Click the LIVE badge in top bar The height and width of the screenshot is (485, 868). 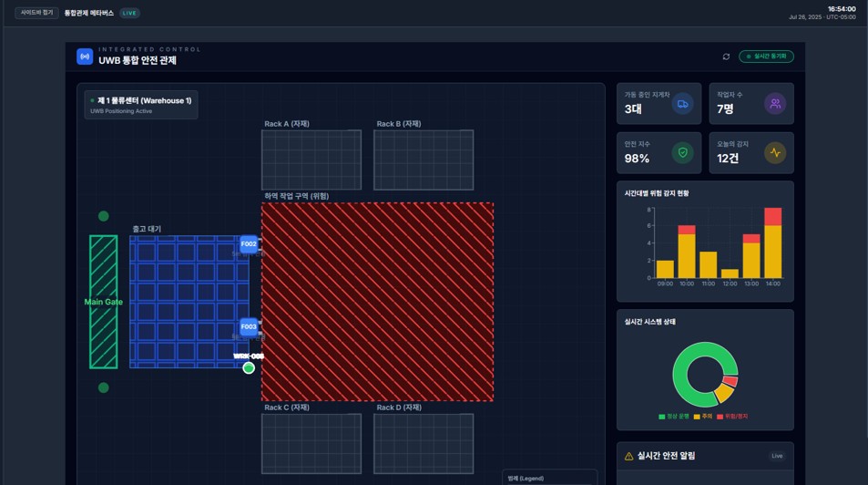click(x=130, y=13)
